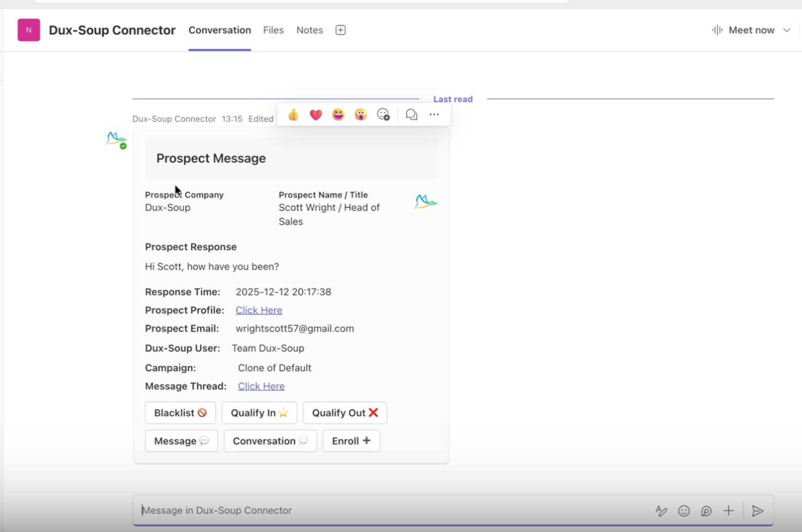Open text formatting options in compose box
This screenshot has height=532, width=802.
click(661, 511)
